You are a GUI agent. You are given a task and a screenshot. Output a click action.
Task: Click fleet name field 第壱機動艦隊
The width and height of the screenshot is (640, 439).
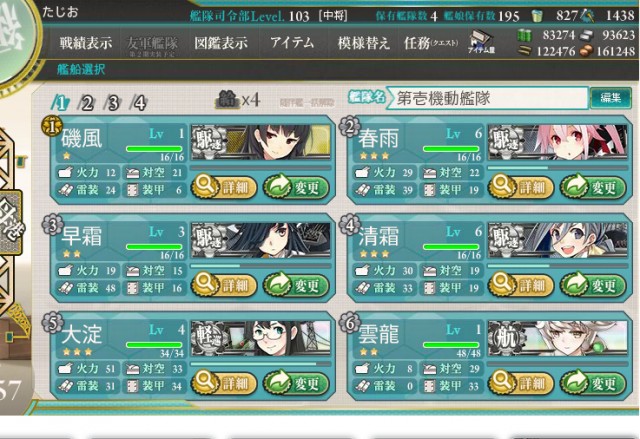487,98
